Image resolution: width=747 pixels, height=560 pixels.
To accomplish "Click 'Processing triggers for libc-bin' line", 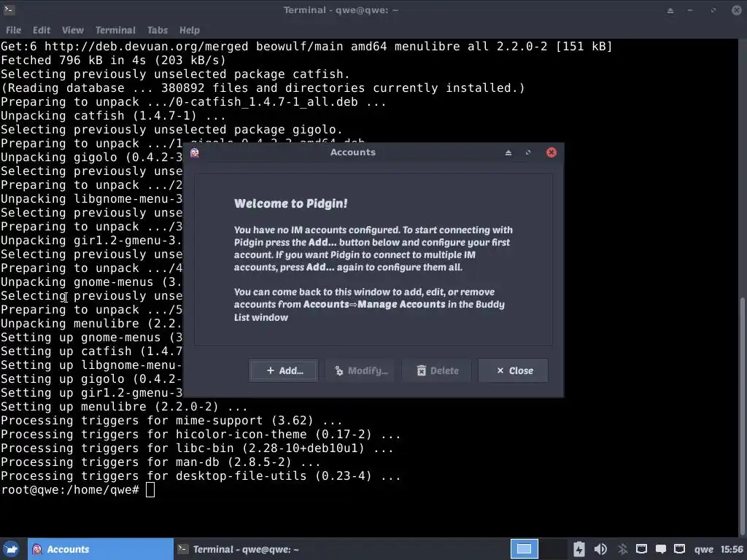I will pos(197,448).
